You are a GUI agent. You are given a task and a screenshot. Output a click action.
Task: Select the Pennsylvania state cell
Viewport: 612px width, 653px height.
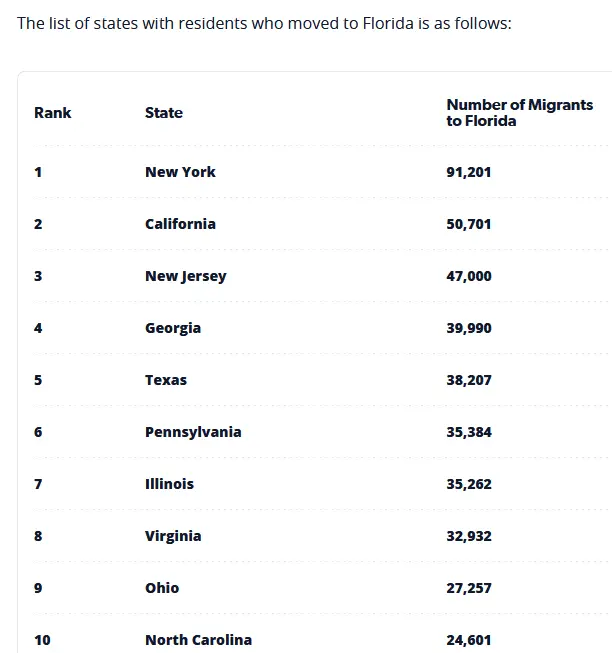pyautogui.click(x=193, y=432)
